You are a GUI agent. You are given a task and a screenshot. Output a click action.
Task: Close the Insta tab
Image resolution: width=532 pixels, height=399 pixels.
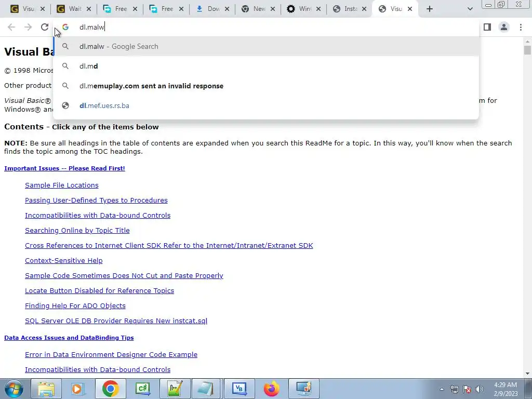[364, 9]
